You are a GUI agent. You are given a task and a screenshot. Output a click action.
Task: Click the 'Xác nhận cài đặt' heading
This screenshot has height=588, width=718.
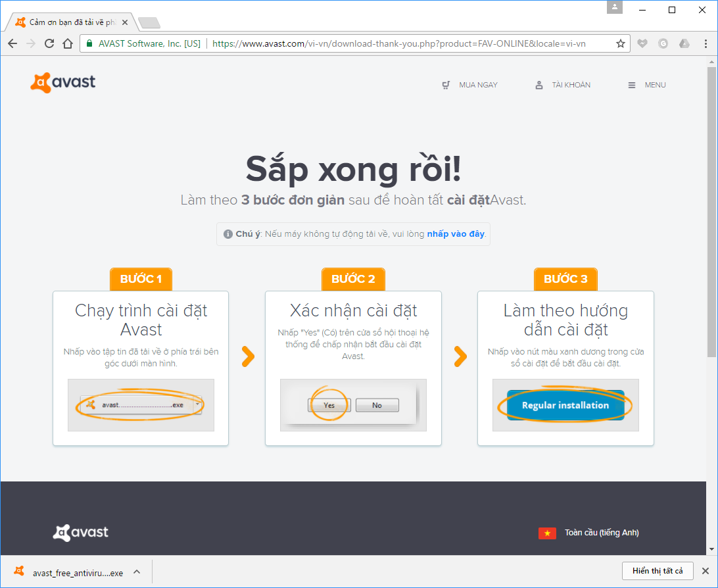(353, 310)
